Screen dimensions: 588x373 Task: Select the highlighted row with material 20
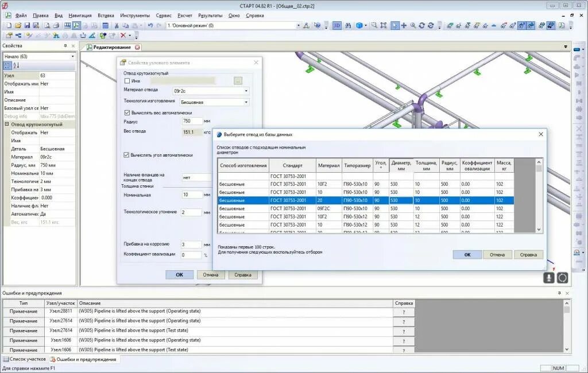pyautogui.click(x=366, y=200)
